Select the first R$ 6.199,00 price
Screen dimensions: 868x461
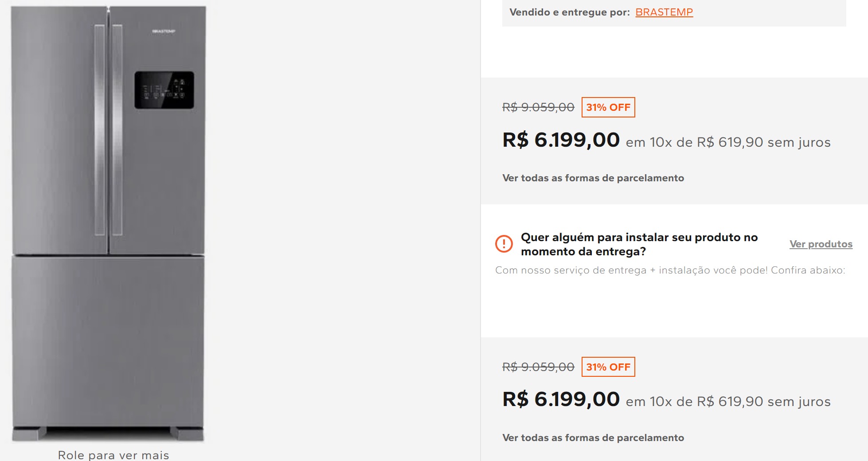pos(561,140)
